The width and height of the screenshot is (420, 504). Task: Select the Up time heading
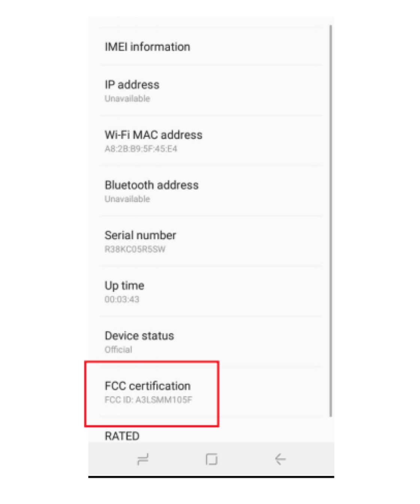point(124,286)
